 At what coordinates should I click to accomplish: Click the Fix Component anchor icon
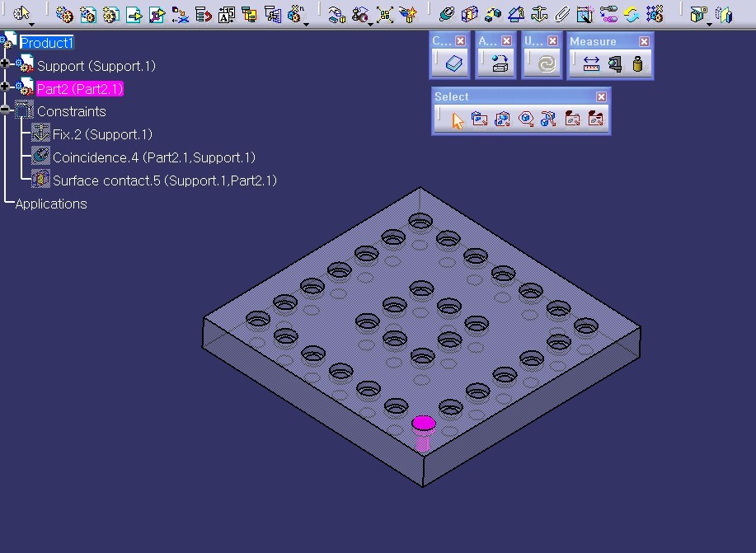click(539, 14)
